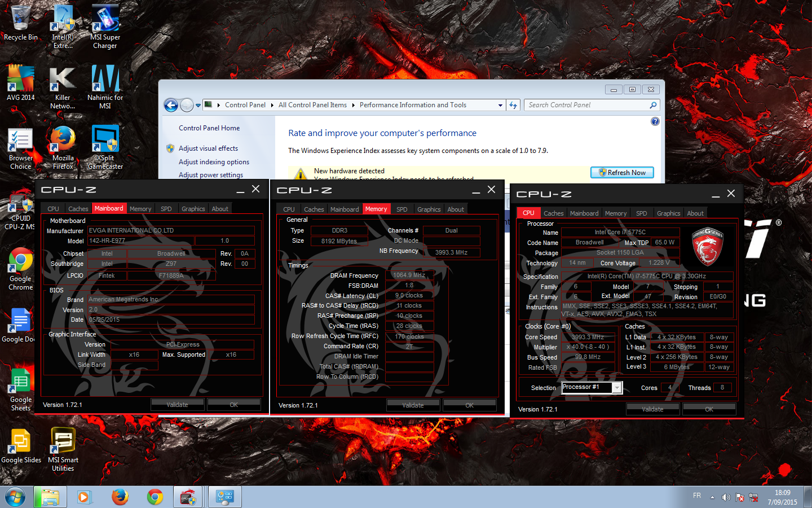Select the Graphics tab in Memory window
This screenshot has height=508, width=812.
coord(429,209)
